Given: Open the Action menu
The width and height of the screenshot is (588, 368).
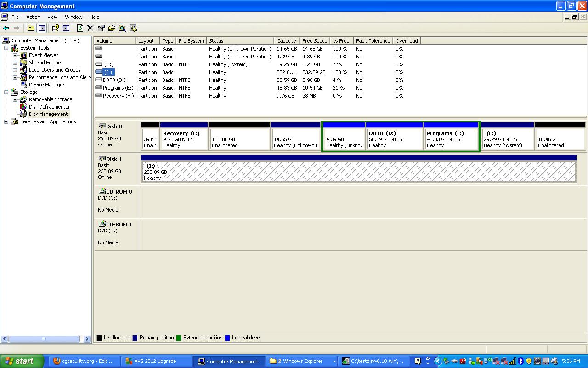Looking at the screenshot, I should 33,17.
